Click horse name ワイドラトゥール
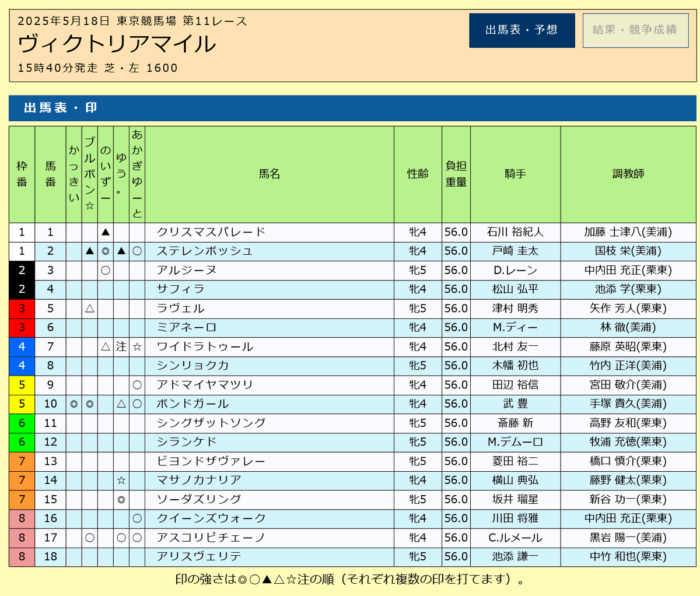Screen dimensions: 700x596 click(205, 347)
